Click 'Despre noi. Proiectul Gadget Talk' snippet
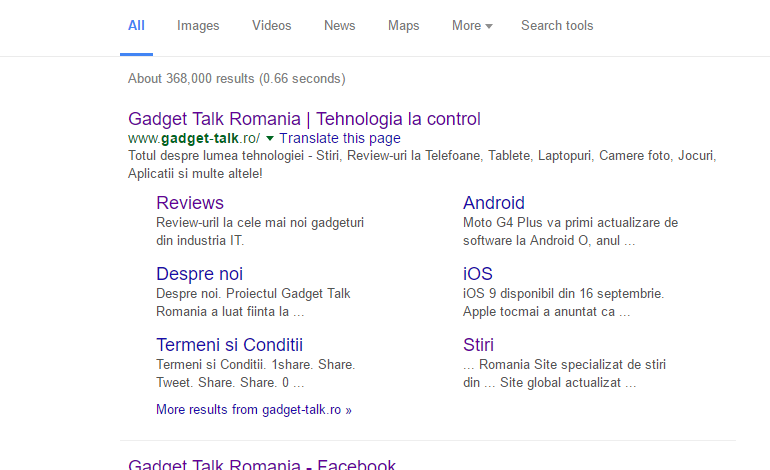 click(253, 303)
